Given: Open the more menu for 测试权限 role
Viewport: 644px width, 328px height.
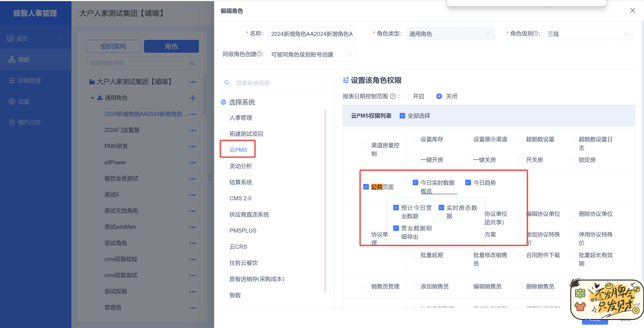Looking at the screenshot, I should (192, 291).
